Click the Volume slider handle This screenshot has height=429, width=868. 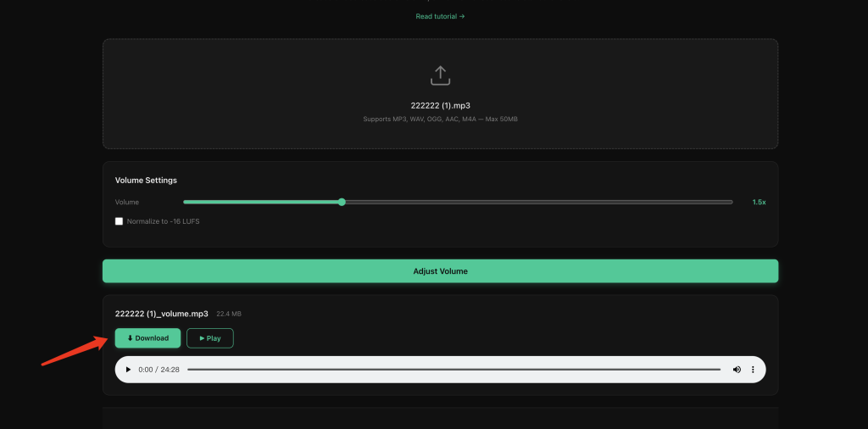click(342, 202)
